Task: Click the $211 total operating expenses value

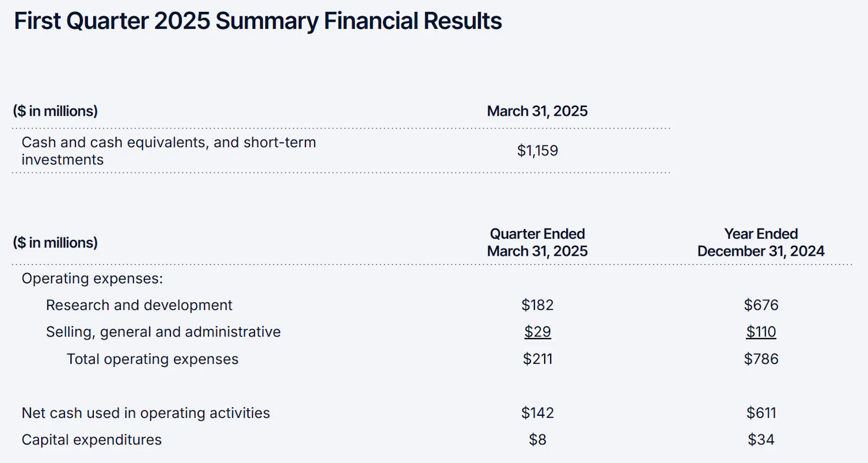Action: [538, 359]
